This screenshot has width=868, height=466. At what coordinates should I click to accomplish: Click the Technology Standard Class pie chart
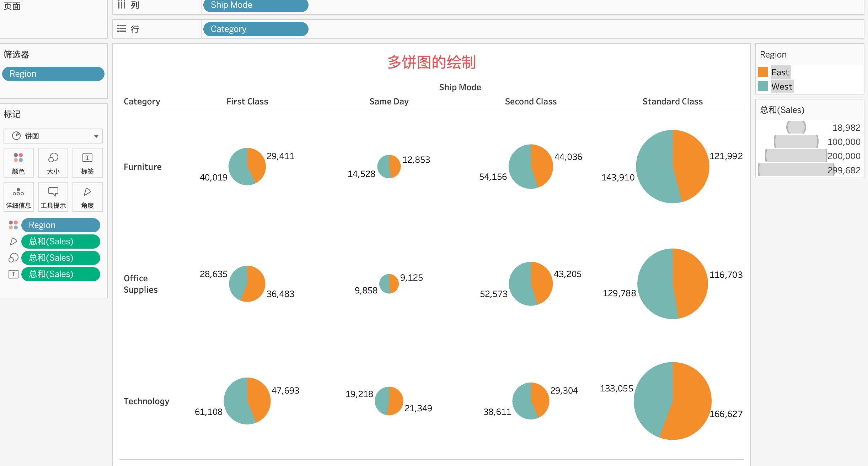click(673, 401)
